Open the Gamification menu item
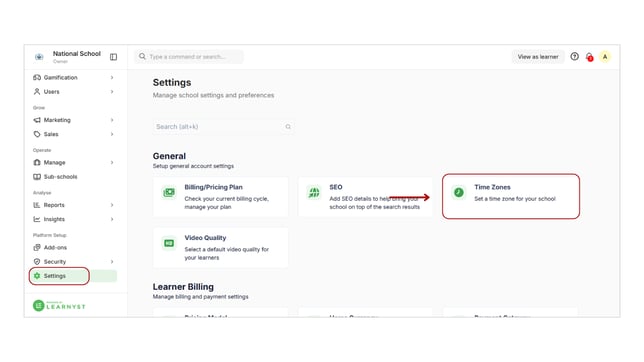The width and height of the screenshot is (644, 362). pyautogui.click(x=74, y=77)
